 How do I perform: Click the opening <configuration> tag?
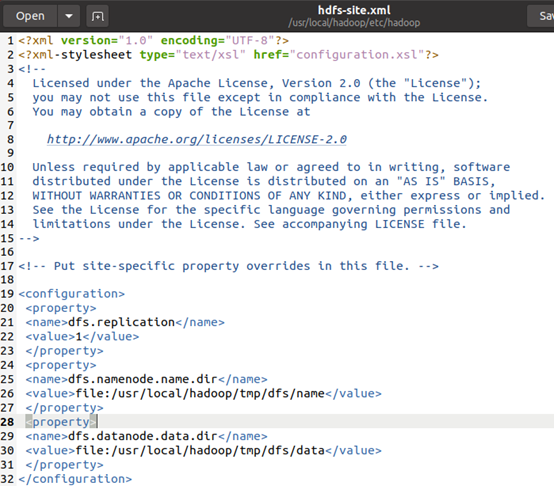point(72,294)
